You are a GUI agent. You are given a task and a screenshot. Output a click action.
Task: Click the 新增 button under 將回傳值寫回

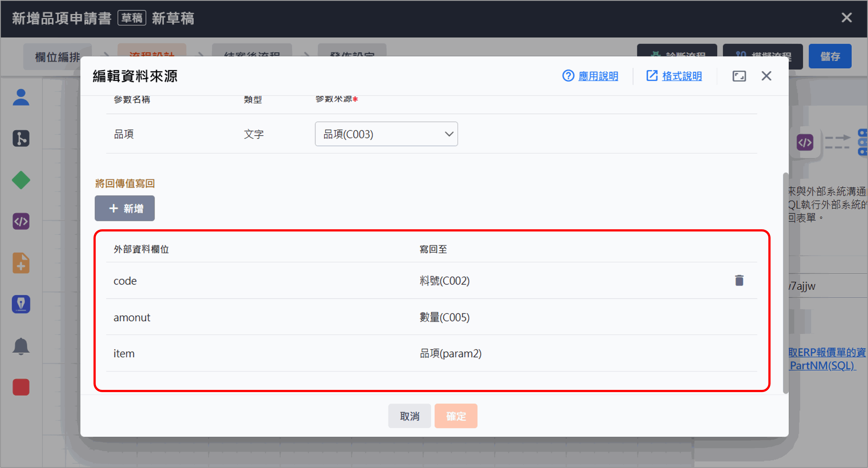tap(125, 209)
